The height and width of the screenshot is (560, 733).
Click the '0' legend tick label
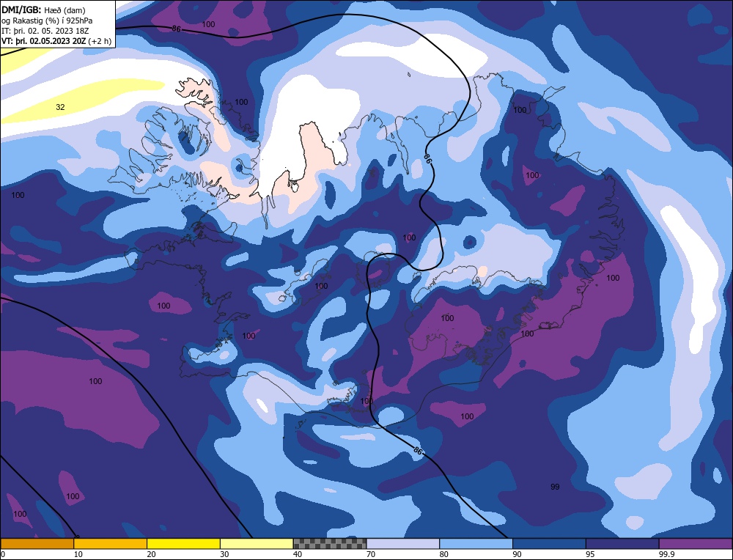click(x=3, y=554)
